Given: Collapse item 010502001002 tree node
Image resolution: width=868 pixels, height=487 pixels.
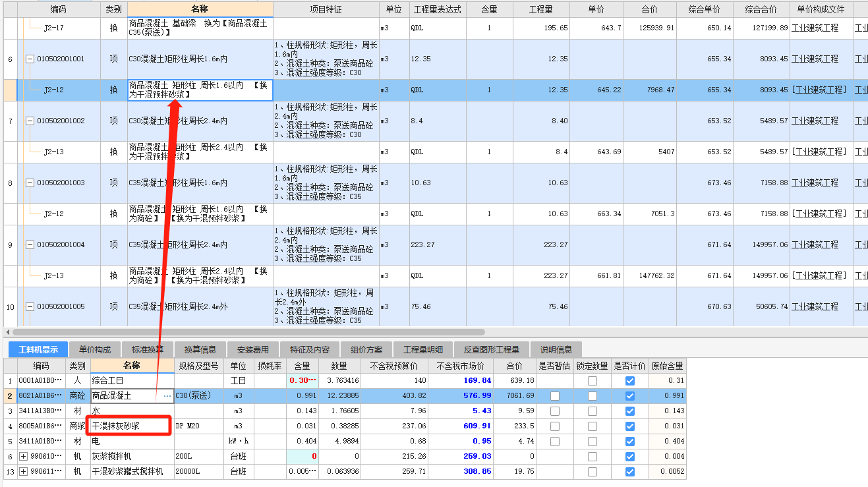Looking at the screenshot, I should click(30, 121).
